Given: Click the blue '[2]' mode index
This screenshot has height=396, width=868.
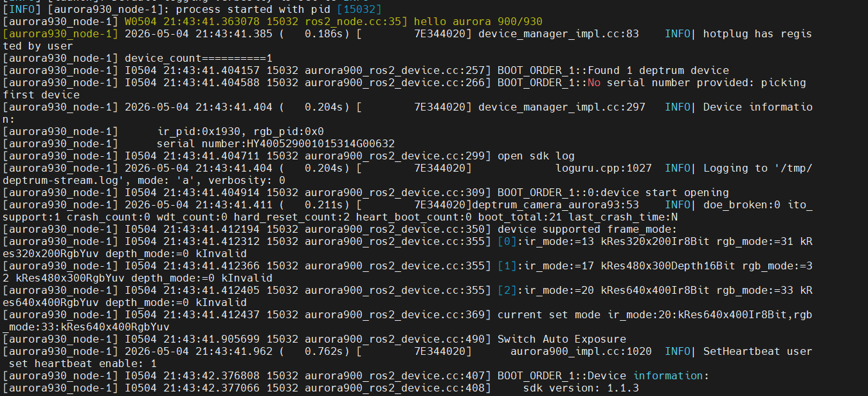Looking at the screenshot, I should 507,290.
